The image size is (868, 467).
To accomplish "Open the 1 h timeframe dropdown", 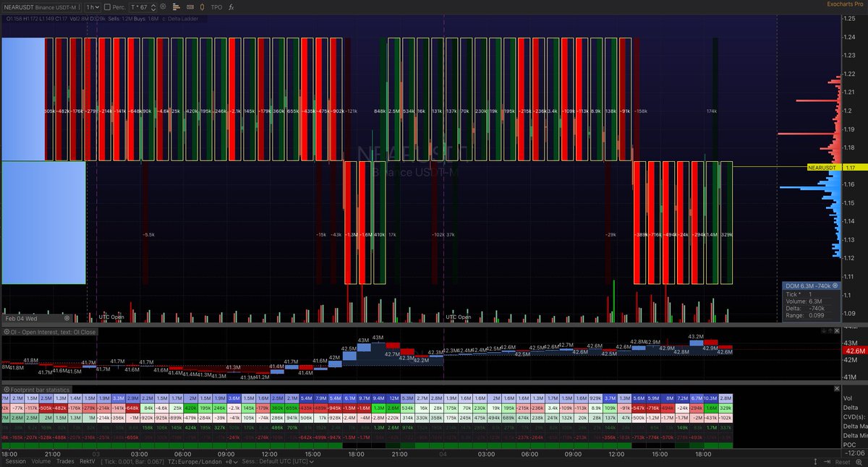I will (93, 7).
